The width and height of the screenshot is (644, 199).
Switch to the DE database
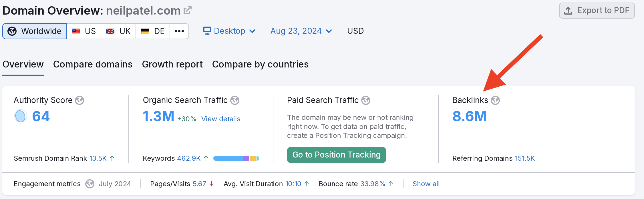[x=153, y=31]
